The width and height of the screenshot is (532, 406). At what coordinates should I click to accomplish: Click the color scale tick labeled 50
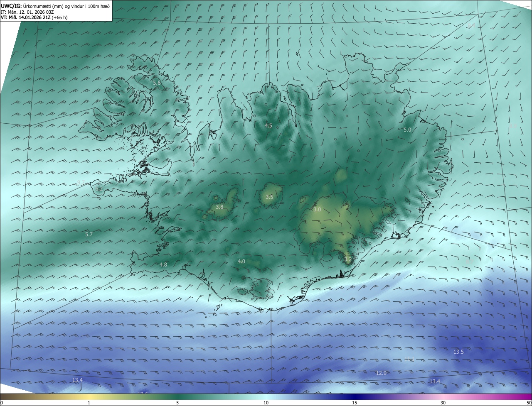coord(529,403)
